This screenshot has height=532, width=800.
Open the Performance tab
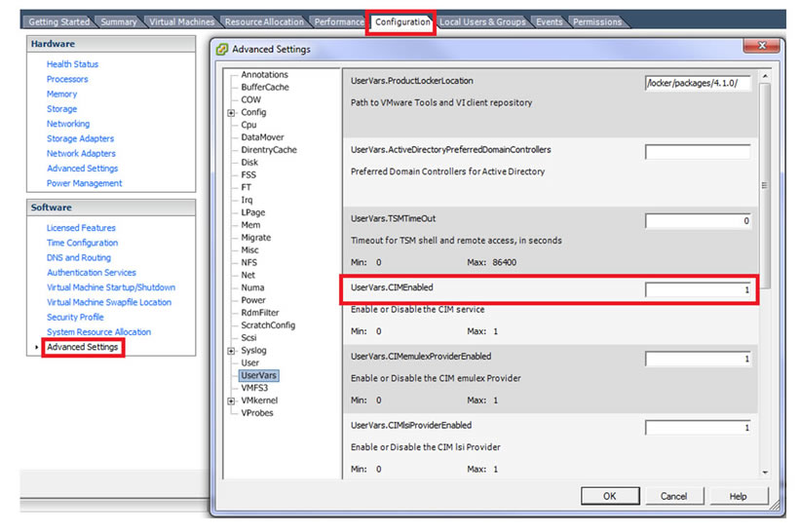click(339, 22)
